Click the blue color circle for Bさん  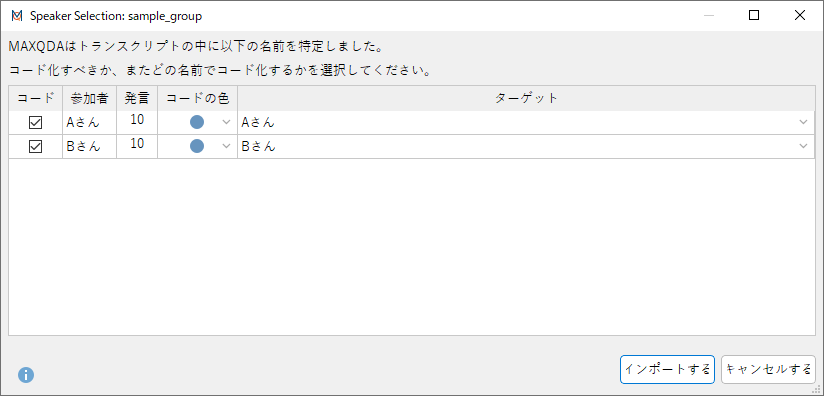[197, 146]
